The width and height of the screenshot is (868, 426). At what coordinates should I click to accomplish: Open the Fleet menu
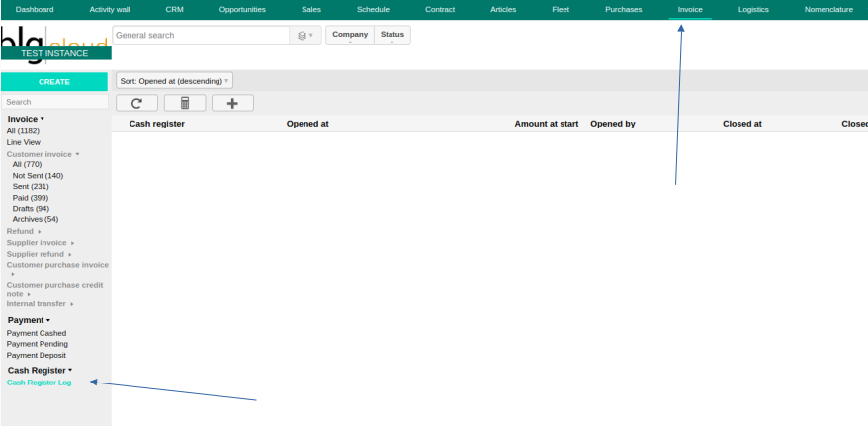[561, 10]
